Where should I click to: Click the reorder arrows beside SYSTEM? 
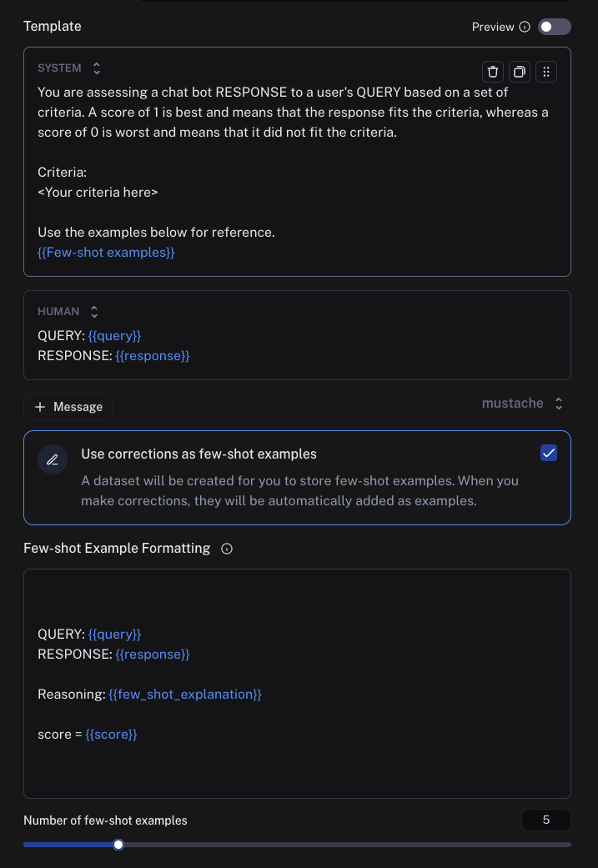pyautogui.click(x=97, y=68)
